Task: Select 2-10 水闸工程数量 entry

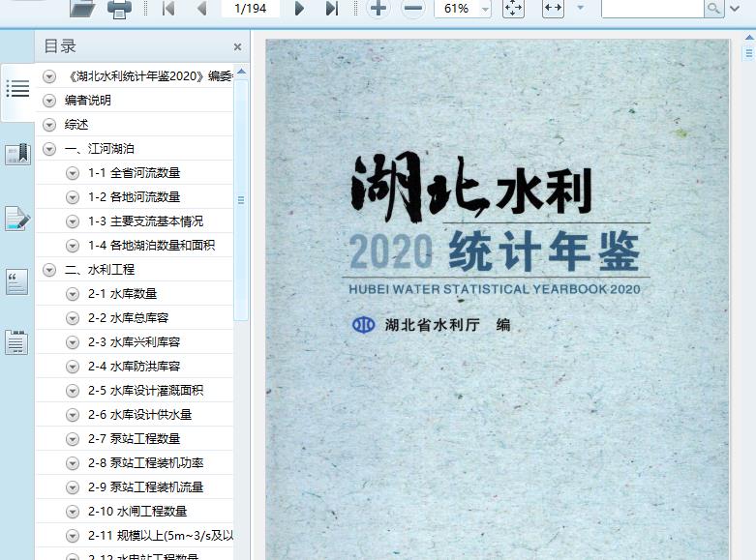Action: tap(137, 512)
